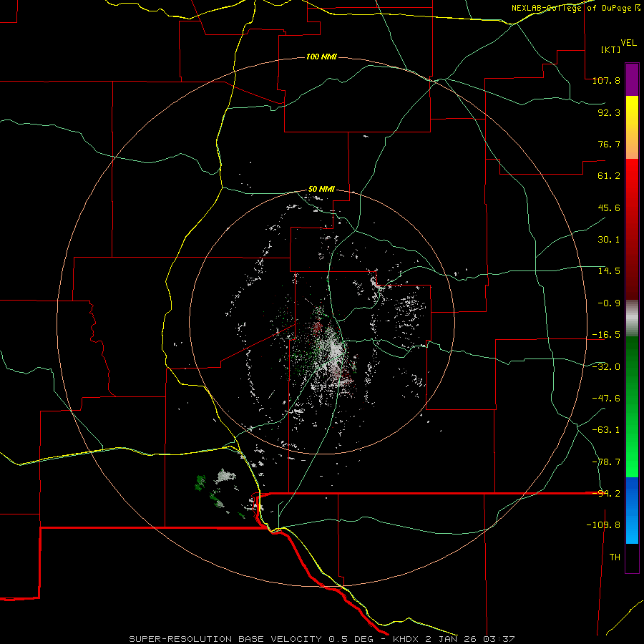Click the purple segment of the velocity color bar
The height and width of the screenshot is (644, 644).
coord(632,79)
